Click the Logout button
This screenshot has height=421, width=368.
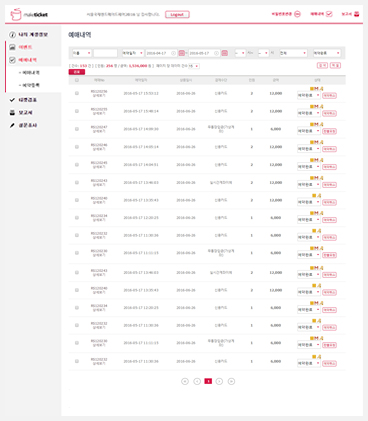click(177, 15)
